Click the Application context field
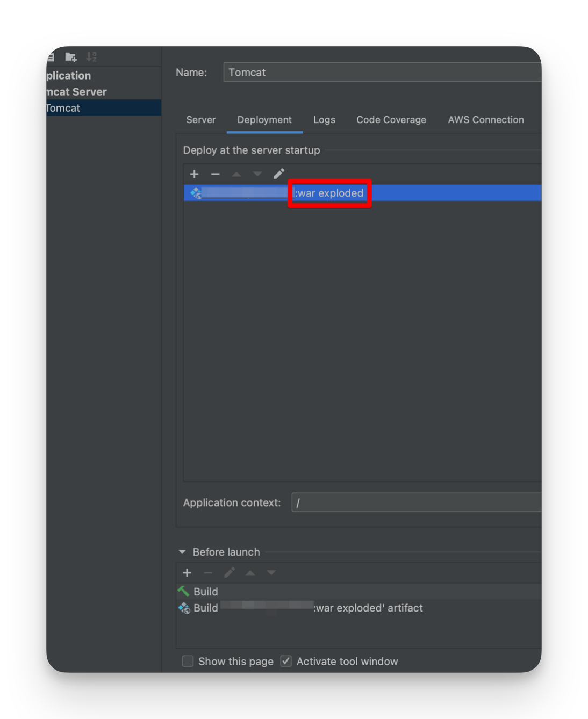 coord(416,502)
